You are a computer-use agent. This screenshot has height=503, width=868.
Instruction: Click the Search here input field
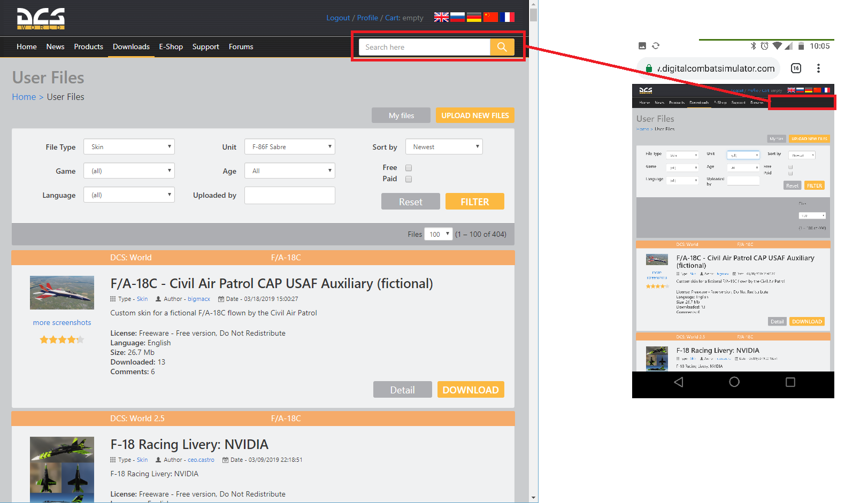pos(424,47)
